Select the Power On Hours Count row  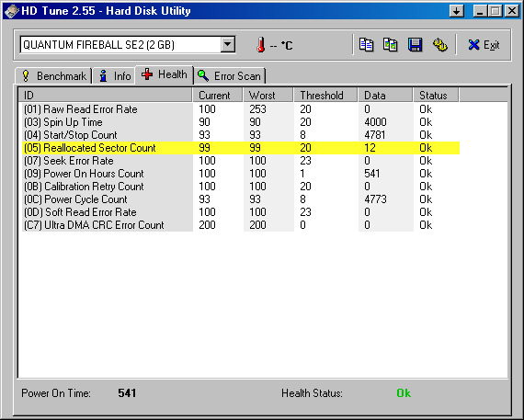[241, 174]
